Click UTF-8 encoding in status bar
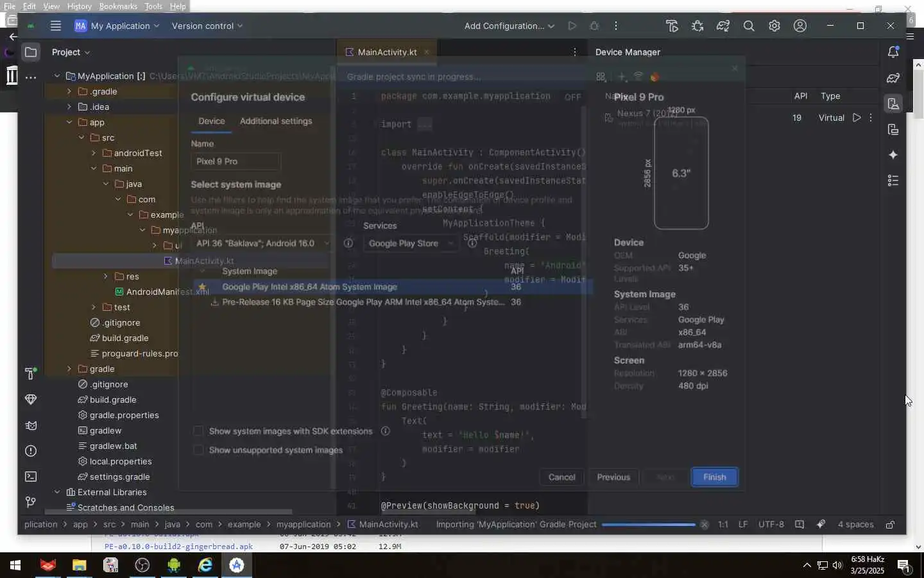The height and width of the screenshot is (578, 924). (771, 524)
